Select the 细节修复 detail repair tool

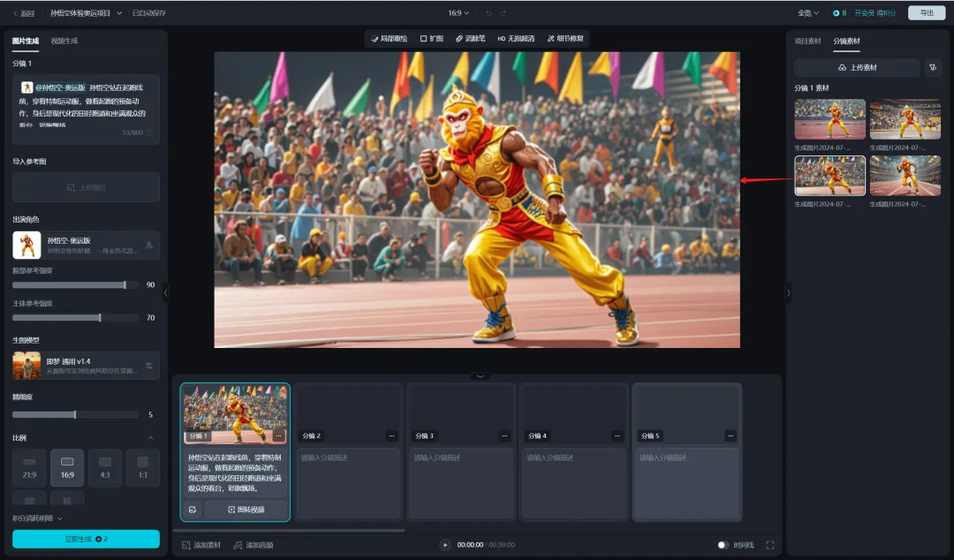[x=564, y=39]
